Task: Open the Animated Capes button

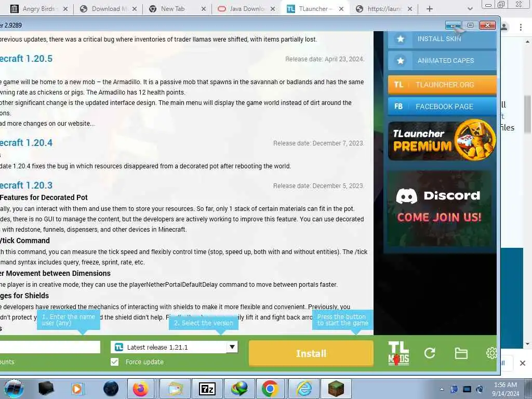Action: pos(442,61)
